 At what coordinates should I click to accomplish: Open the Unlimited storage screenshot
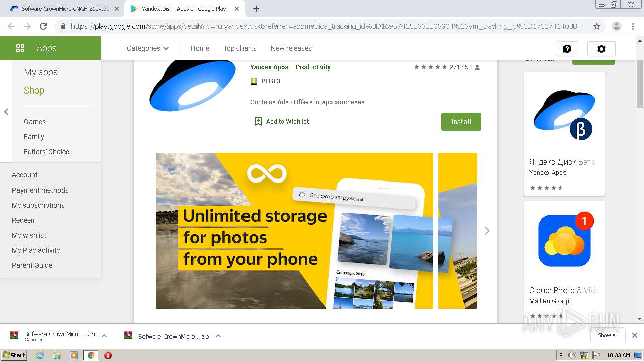(294, 231)
